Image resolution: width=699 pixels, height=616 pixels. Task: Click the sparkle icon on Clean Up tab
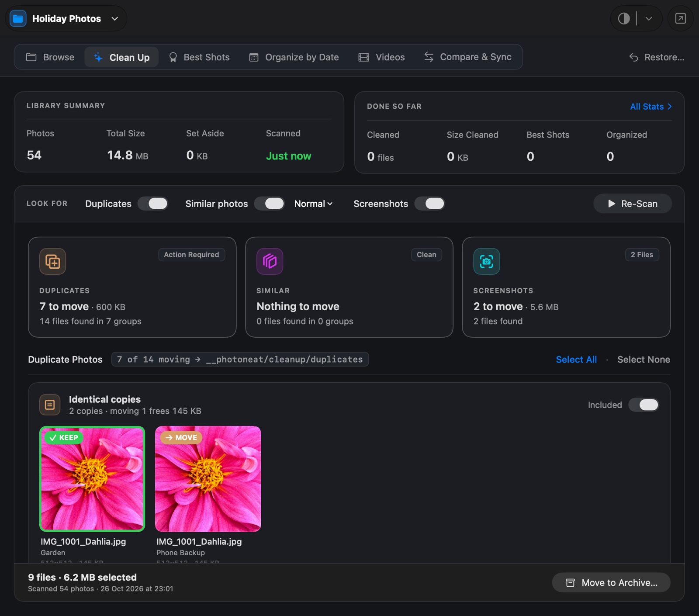tap(98, 57)
